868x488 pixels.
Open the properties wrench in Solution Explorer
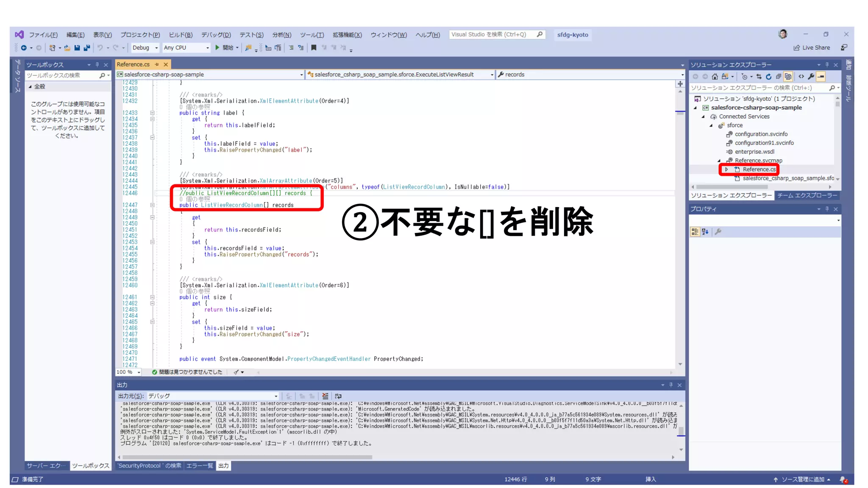tap(811, 77)
